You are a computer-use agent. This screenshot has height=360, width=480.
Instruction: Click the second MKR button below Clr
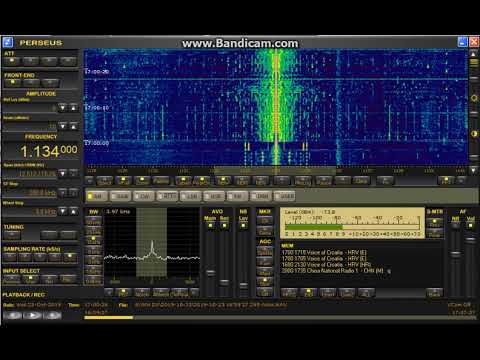click(265, 231)
